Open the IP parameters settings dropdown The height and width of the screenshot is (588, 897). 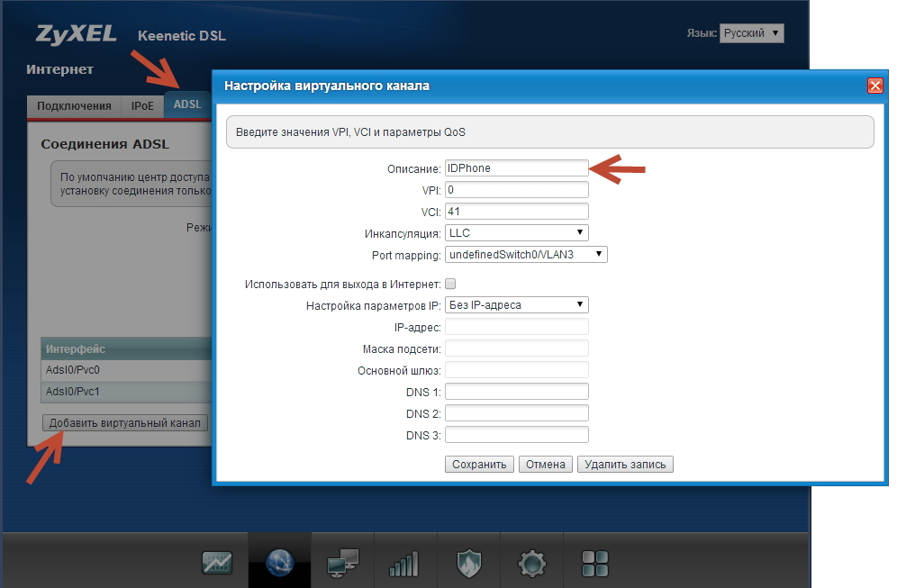click(516, 304)
